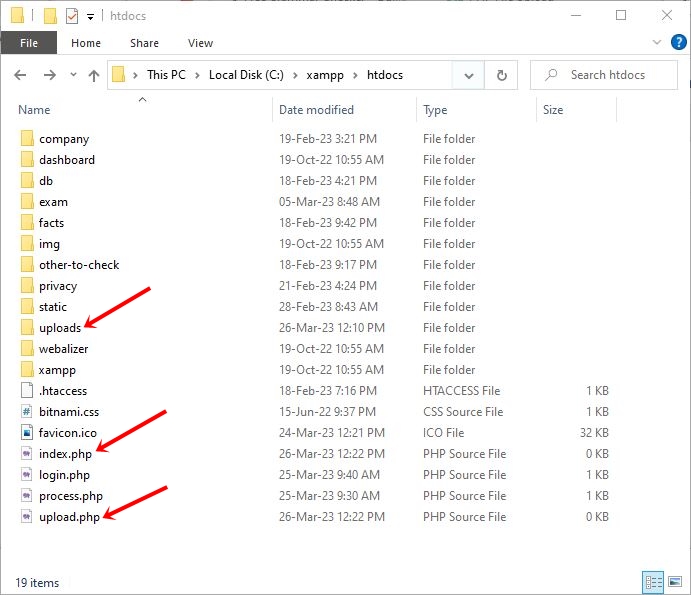Click htdocs in the address breadcrumb

[x=385, y=75]
